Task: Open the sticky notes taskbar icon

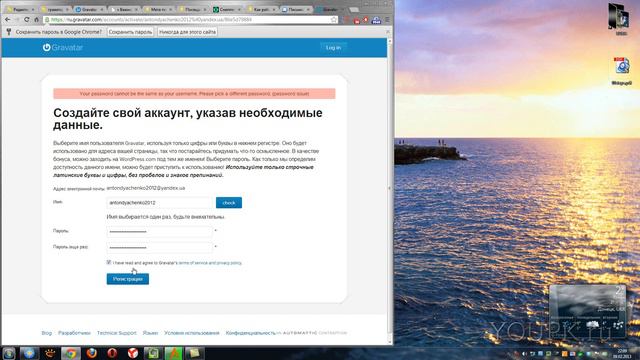Action: point(194,353)
